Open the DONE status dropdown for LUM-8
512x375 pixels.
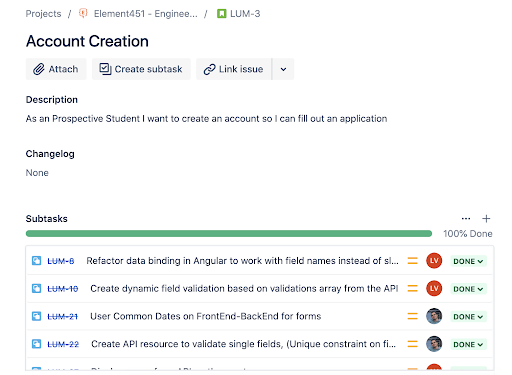click(x=468, y=261)
